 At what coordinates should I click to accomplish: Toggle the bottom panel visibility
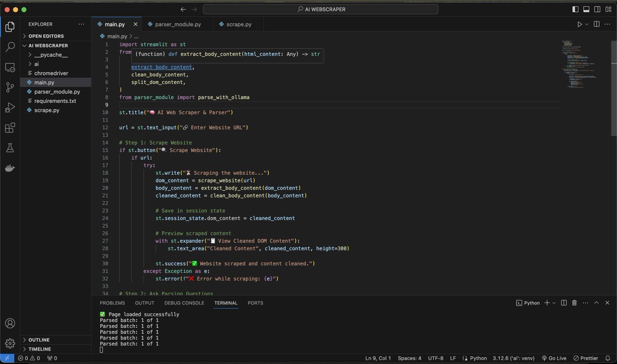(586, 9)
